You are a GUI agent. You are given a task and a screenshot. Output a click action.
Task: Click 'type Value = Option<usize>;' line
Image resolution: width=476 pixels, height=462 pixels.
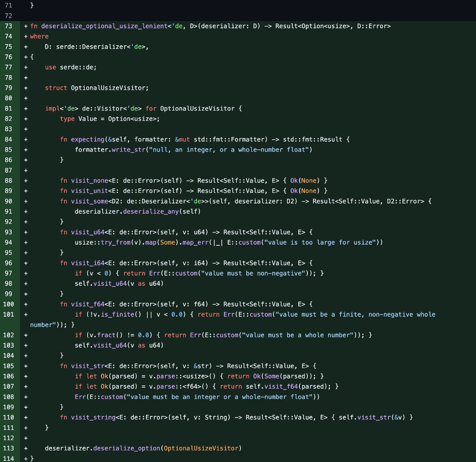click(x=110, y=119)
